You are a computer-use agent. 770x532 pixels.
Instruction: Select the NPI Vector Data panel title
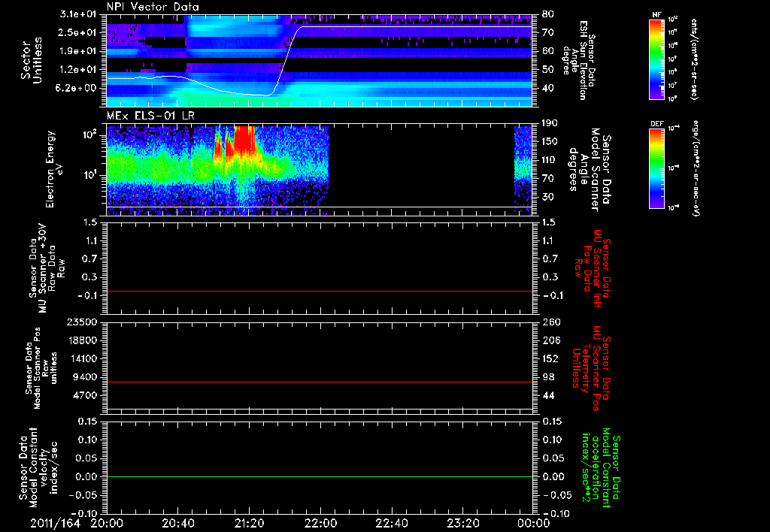(153, 7)
